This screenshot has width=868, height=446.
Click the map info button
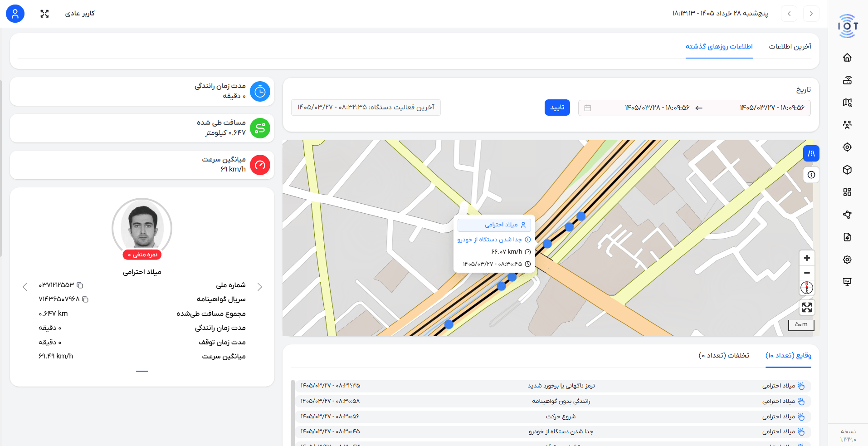pyautogui.click(x=811, y=175)
